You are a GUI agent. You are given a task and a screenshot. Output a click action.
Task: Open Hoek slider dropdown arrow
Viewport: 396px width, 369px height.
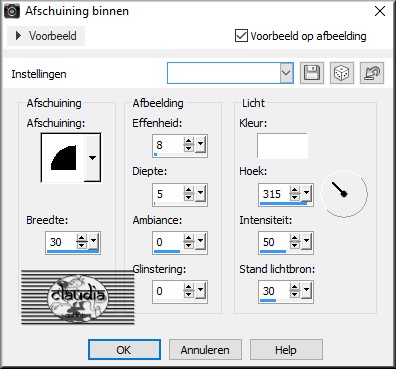[306, 193]
